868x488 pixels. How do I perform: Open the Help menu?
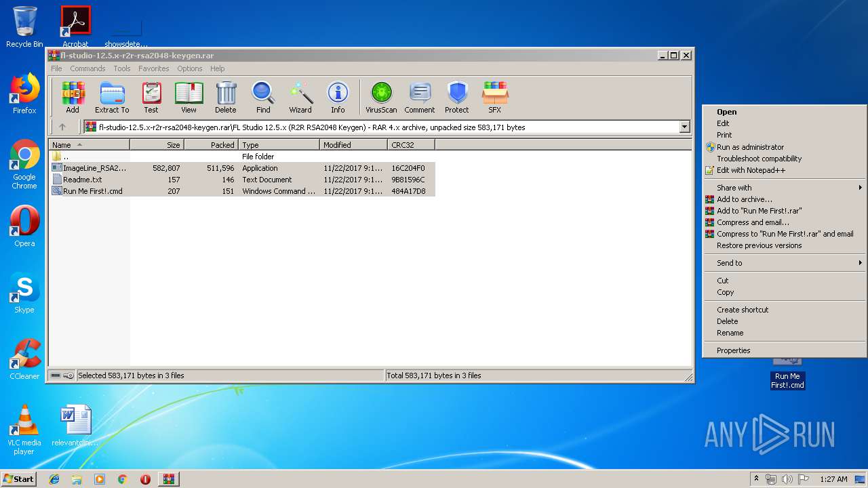[x=217, y=68]
